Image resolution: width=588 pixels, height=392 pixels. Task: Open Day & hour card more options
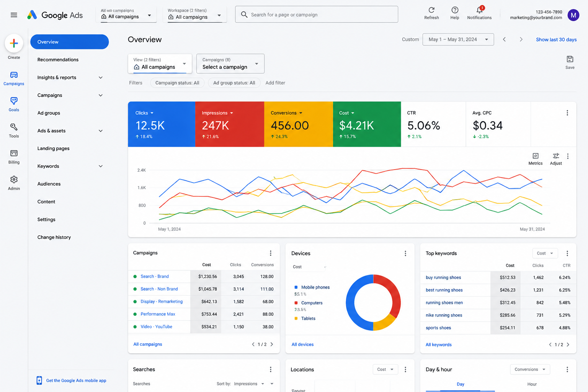click(x=567, y=369)
